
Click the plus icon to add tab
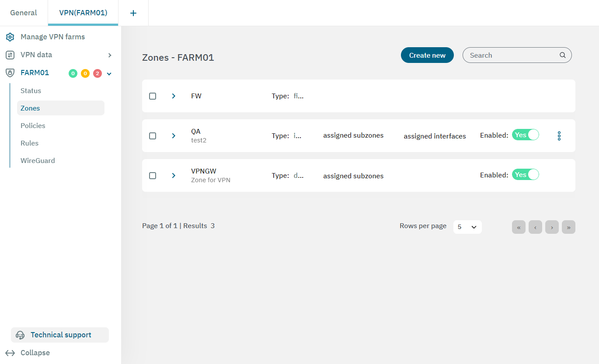[x=133, y=13]
